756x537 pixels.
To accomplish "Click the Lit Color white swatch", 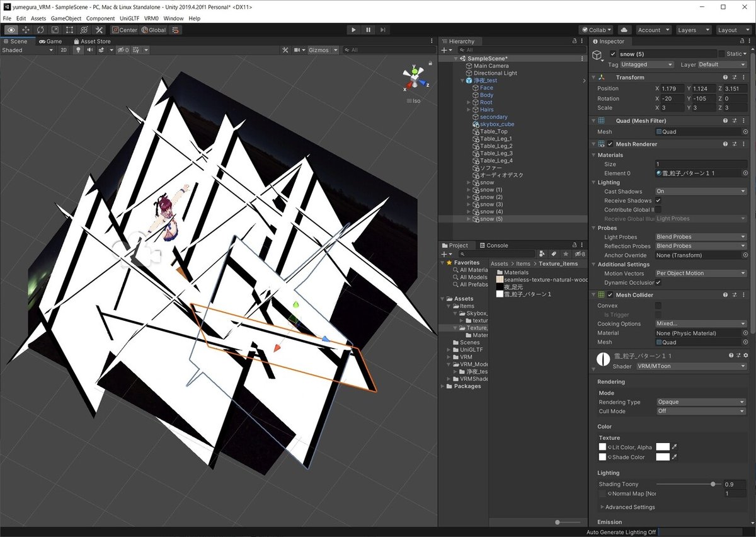I will click(663, 447).
